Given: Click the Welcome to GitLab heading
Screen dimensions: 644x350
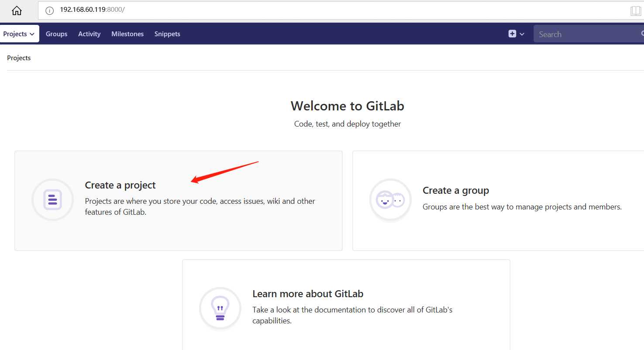Looking at the screenshot, I should (x=348, y=106).
